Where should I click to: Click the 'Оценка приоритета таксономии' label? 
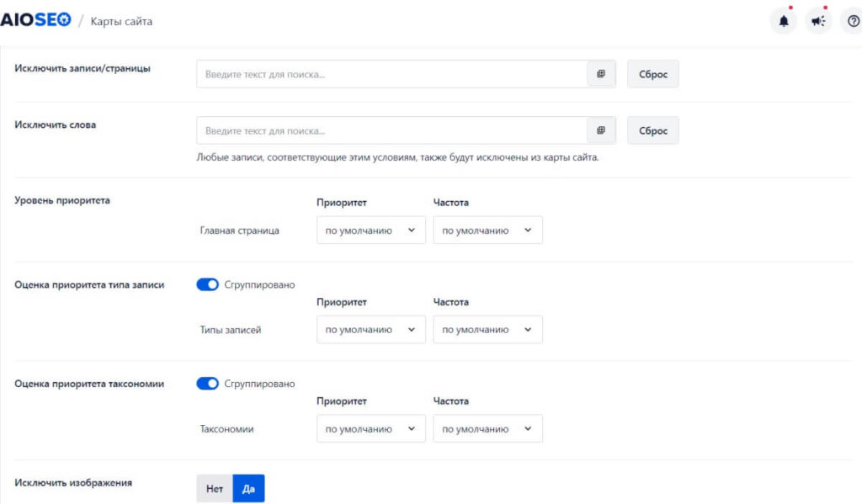(x=89, y=384)
